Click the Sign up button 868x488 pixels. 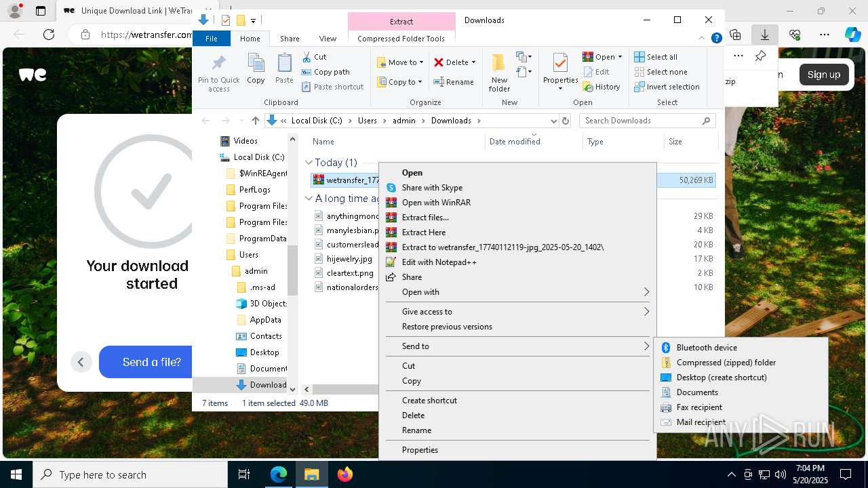click(x=823, y=75)
